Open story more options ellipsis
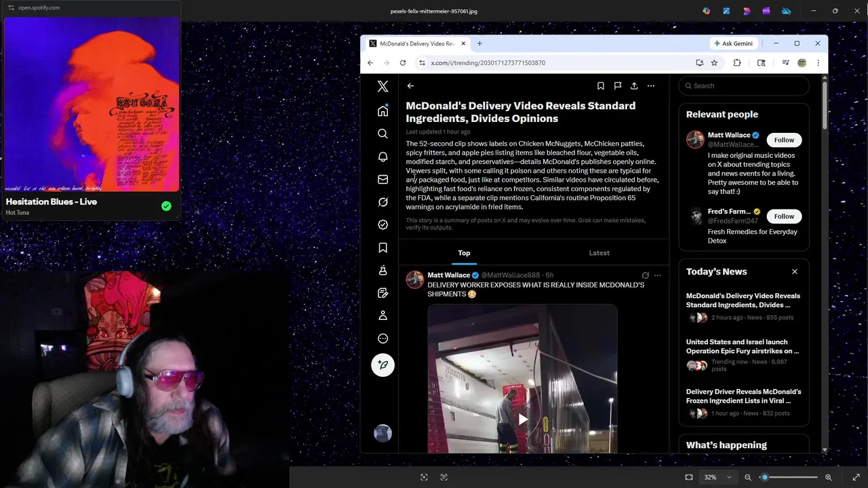The height and width of the screenshot is (488, 868). tap(651, 86)
